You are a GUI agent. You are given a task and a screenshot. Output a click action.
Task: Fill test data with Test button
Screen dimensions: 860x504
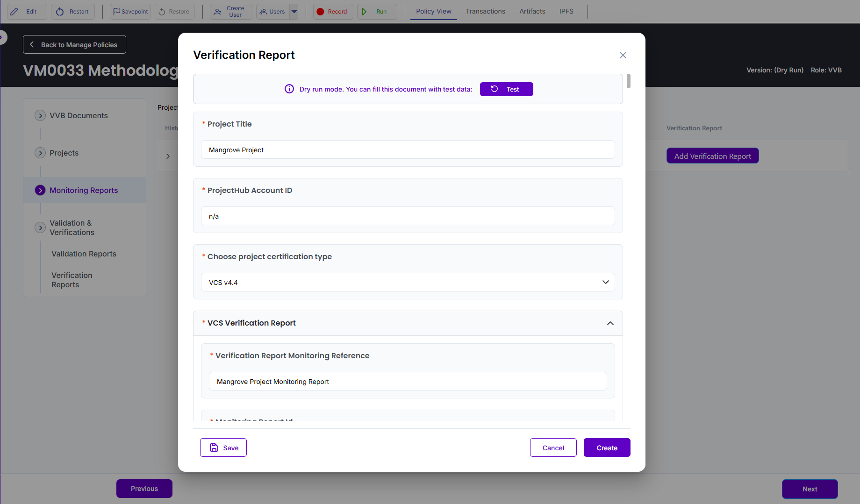point(506,89)
